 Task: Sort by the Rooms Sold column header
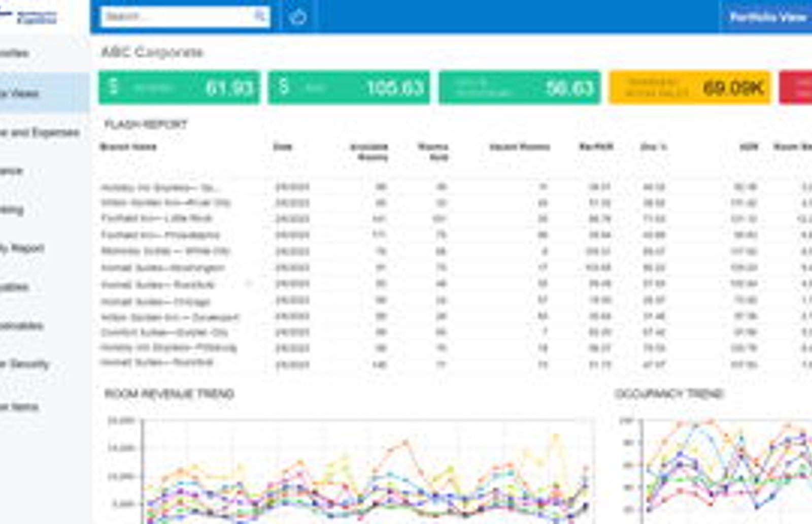[x=433, y=152]
